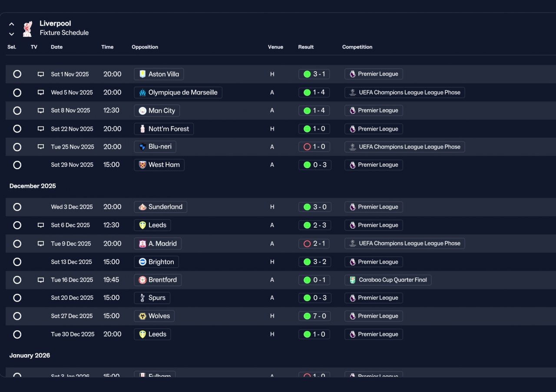The height and width of the screenshot is (392, 556).
Task: Click the 19:45 kickoff time
Action: [x=111, y=280]
